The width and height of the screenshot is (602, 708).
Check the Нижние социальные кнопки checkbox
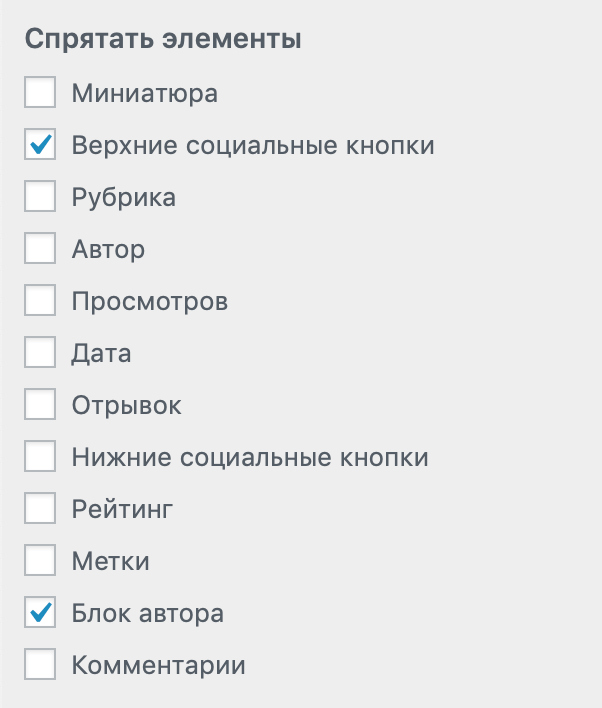[40, 457]
